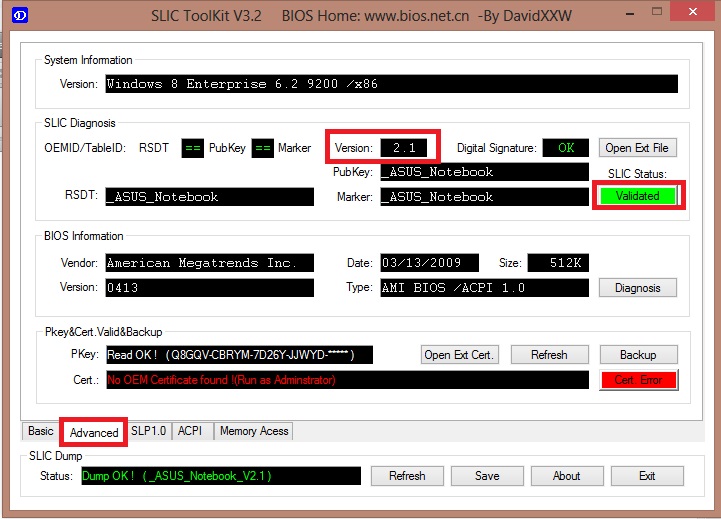The height and width of the screenshot is (519, 721).
Task: Click the Open Ext File button
Action: pos(637,148)
